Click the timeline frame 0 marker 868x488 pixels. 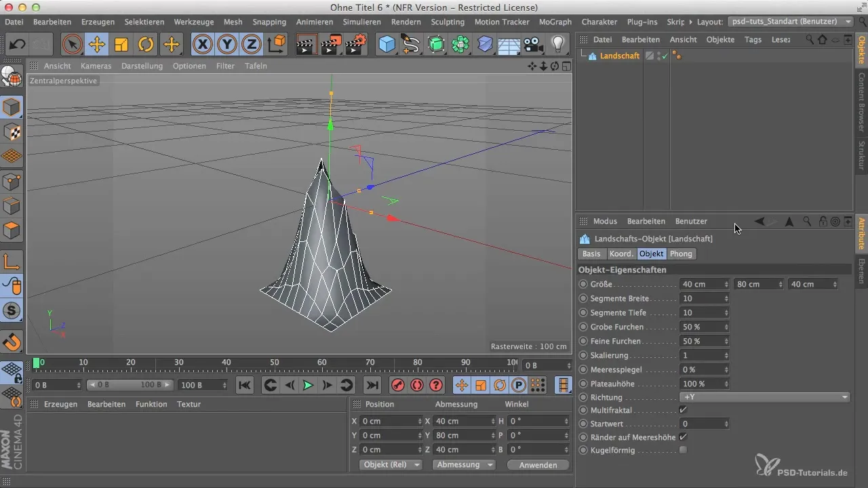pos(37,363)
